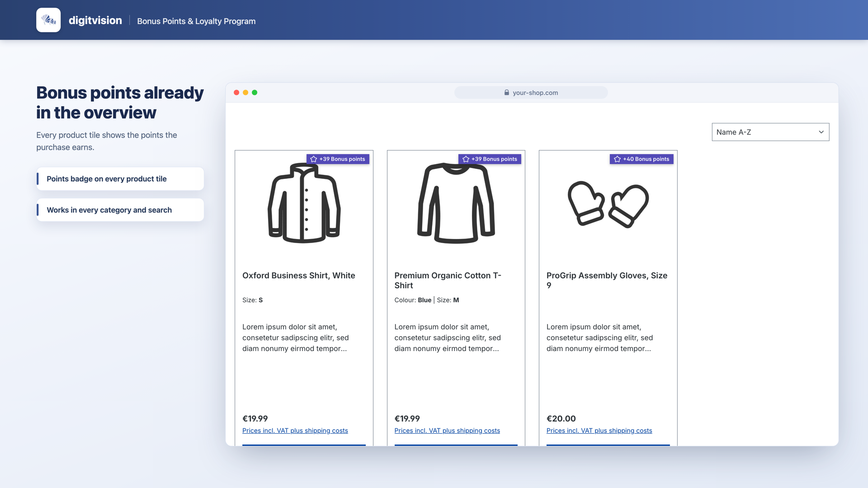Viewport: 868px width, 488px height.
Task: Click shipping costs link under Cotton T-Shirt price
Action: 447,431
